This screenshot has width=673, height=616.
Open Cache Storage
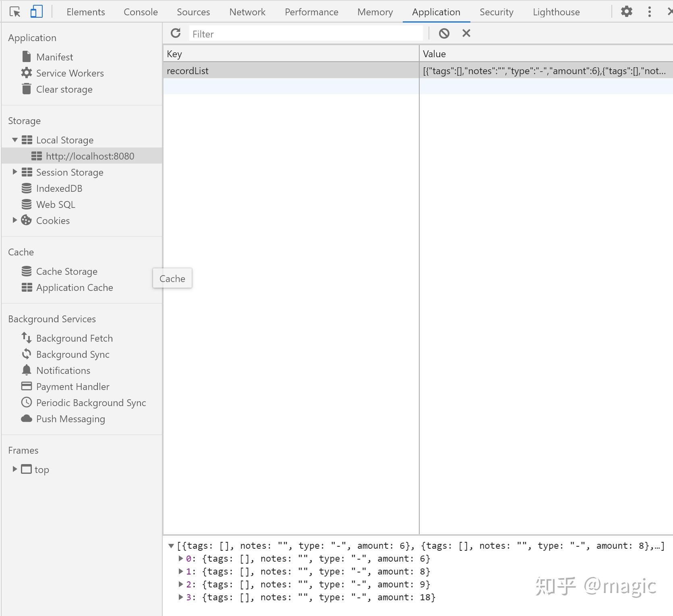coord(66,271)
